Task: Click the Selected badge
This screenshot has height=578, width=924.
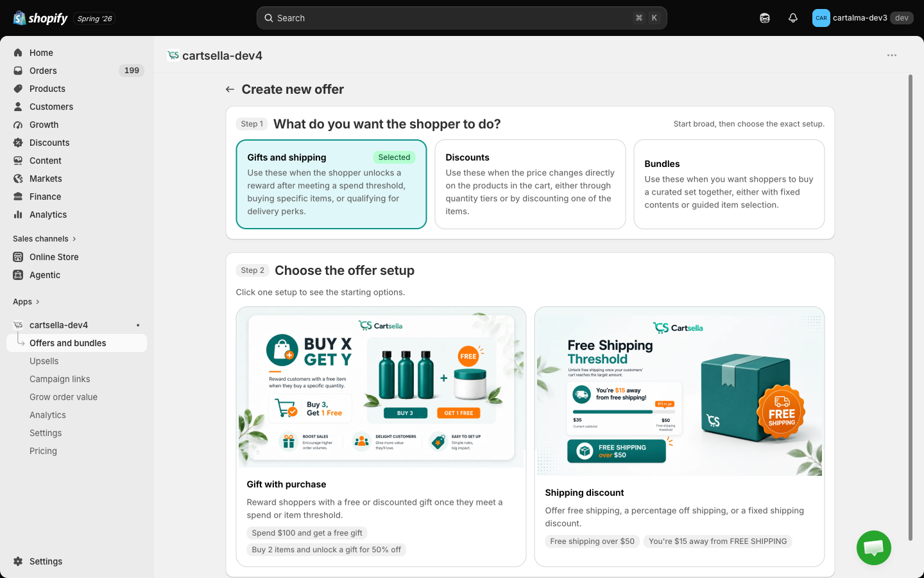Action: coord(394,157)
